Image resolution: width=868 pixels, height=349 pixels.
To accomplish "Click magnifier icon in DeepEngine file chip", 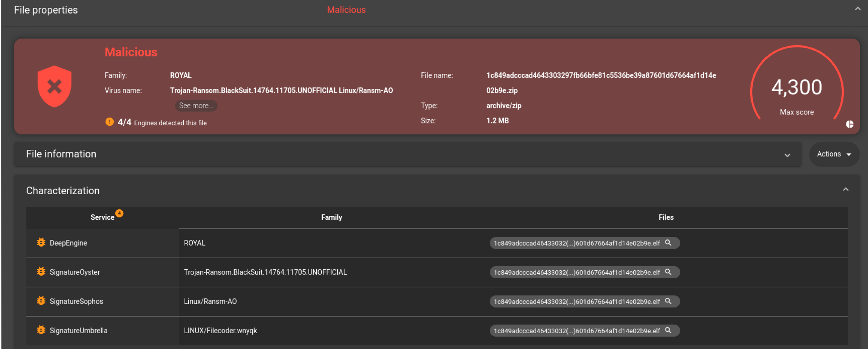I will pyautogui.click(x=668, y=243).
